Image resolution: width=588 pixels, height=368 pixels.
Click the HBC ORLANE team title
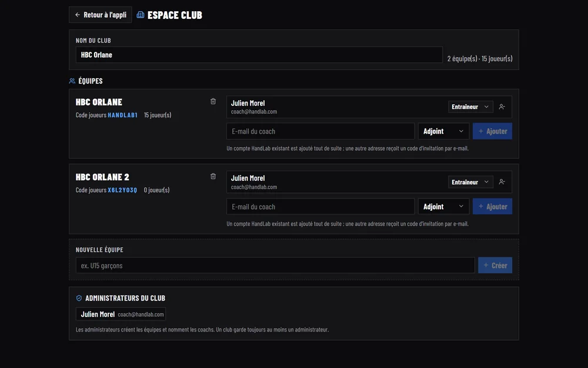pyautogui.click(x=99, y=102)
